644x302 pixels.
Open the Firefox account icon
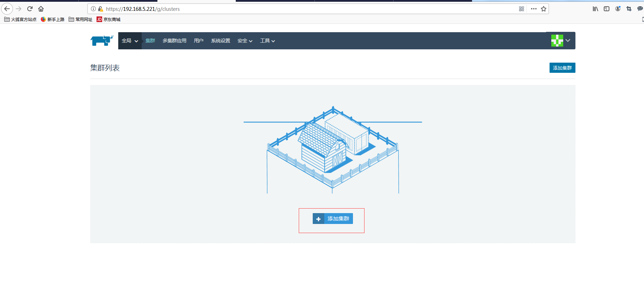[618, 9]
